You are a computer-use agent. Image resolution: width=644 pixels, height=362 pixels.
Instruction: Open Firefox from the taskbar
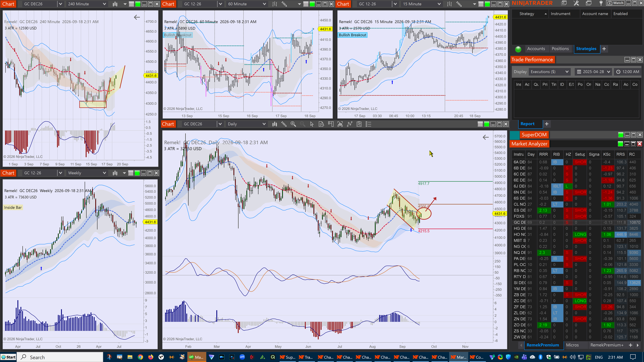pos(151,357)
